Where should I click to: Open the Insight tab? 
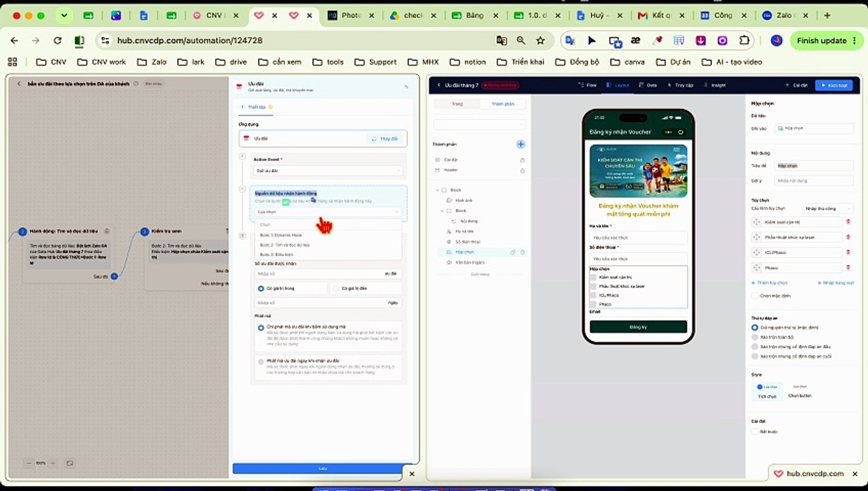click(715, 85)
